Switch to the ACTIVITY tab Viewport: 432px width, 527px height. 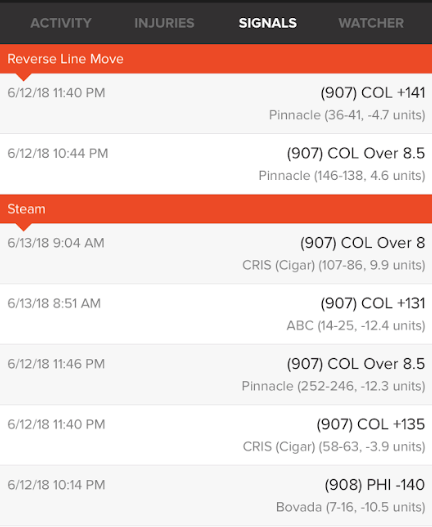coord(61,23)
